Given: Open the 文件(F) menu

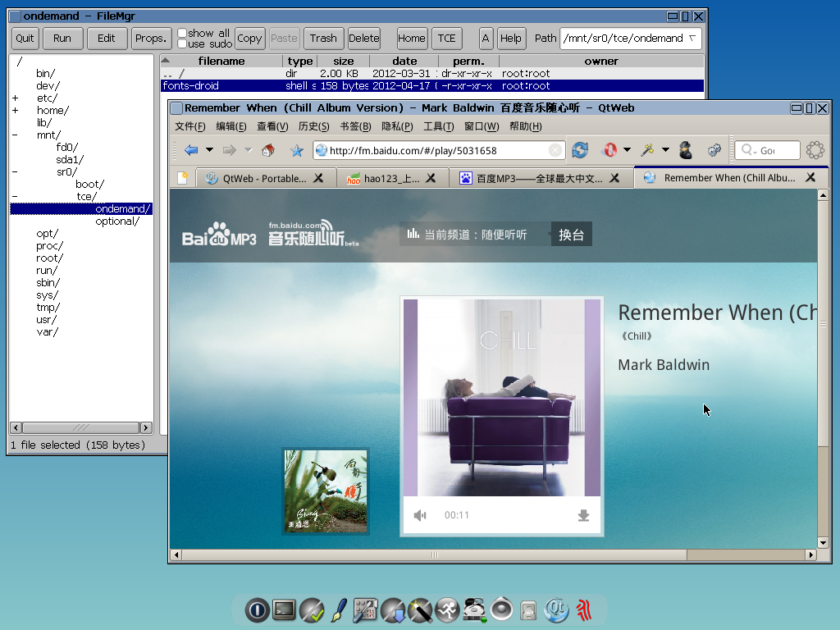Looking at the screenshot, I should (x=190, y=126).
